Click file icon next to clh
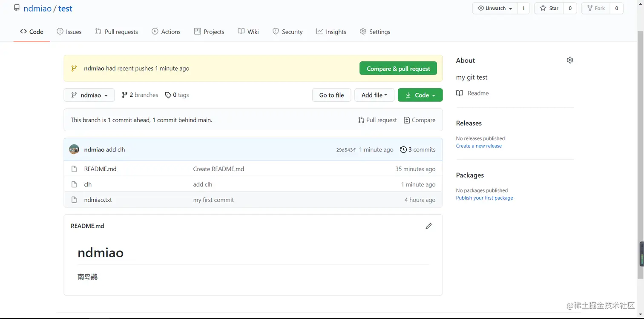This screenshot has height=319, width=644. [x=74, y=184]
